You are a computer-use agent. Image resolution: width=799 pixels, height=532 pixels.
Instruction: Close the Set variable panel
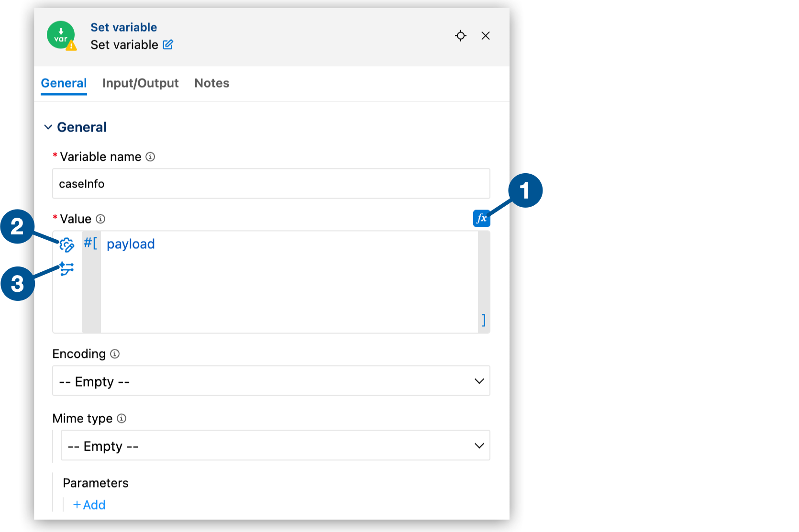click(486, 36)
